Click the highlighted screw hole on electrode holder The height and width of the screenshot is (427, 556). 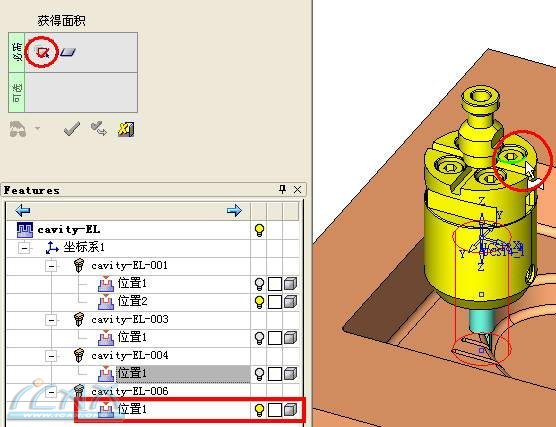tap(511, 157)
